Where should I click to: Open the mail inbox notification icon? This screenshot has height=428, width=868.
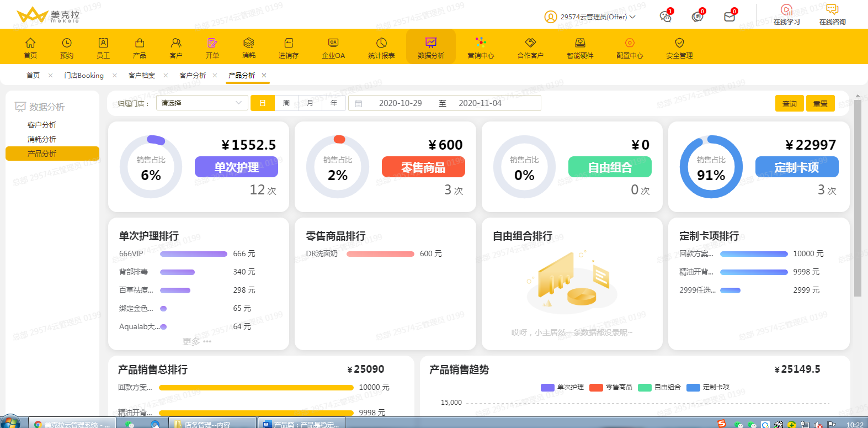click(729, 17)
